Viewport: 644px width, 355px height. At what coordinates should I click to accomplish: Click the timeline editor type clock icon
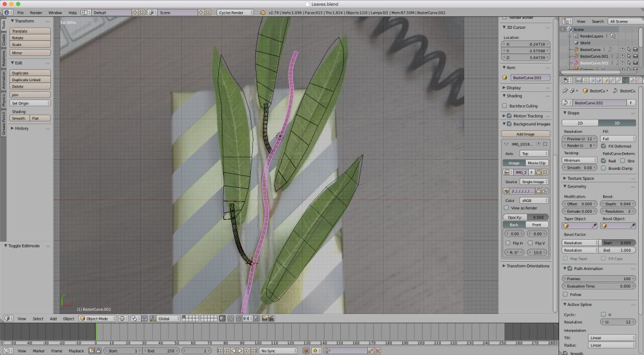coord(7,351)
